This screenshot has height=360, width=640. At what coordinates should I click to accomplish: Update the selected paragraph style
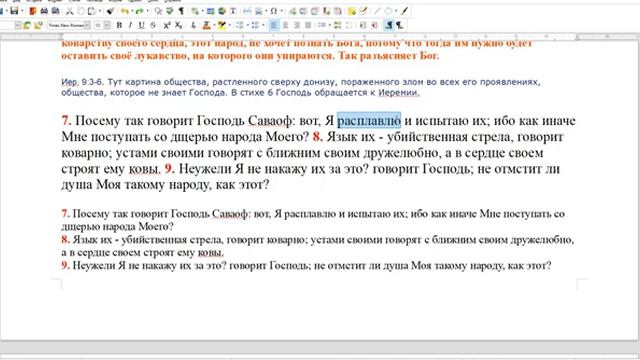click(x=27, y=25)
